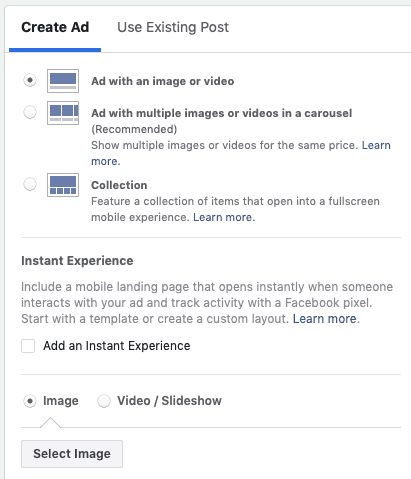Open the carousel 'Learn more' link

(x=376, y=145)
